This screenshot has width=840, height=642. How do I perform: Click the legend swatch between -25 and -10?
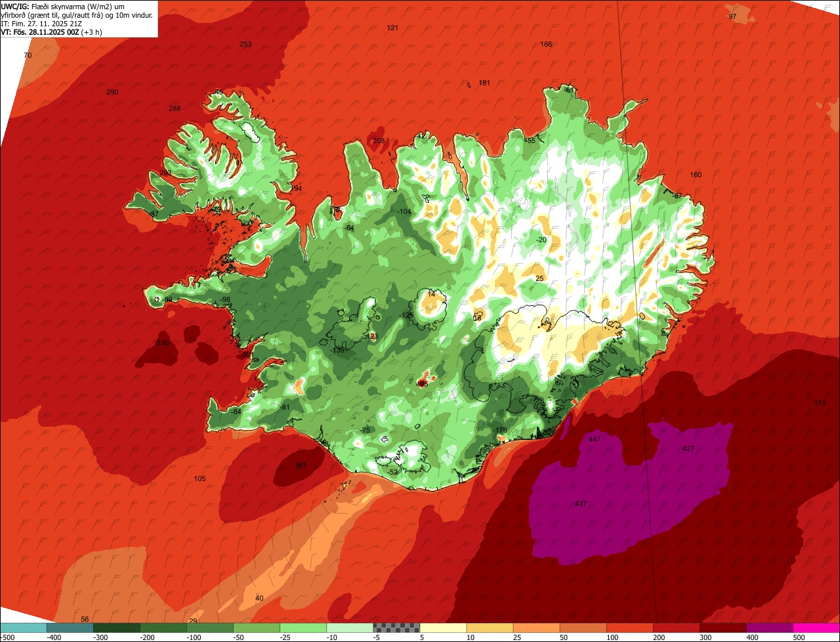303,627
